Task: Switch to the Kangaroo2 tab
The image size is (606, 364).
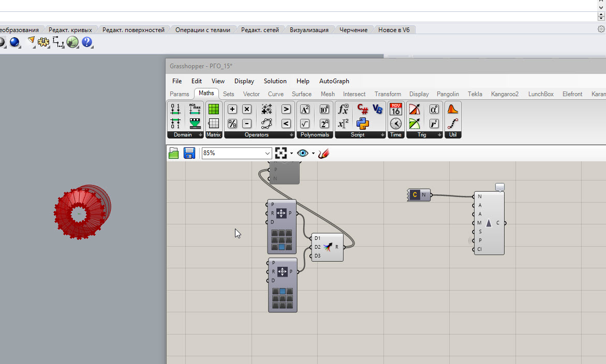Action: click(x=505, y=94)
